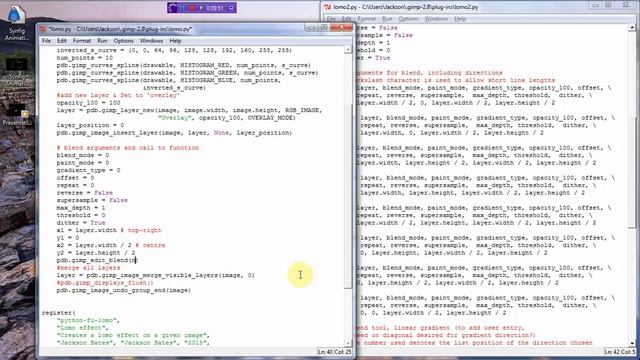
Task: Click the "python-fu-lomo" string line
Action: [88, 320]
